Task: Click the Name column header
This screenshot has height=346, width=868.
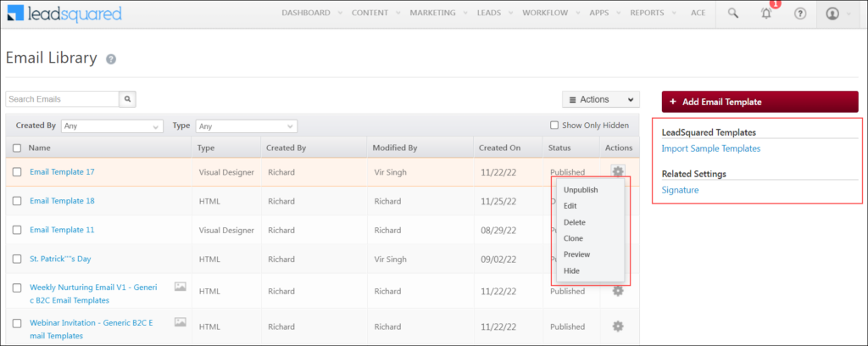Action: pyautogui.click(x=39, y=148)
